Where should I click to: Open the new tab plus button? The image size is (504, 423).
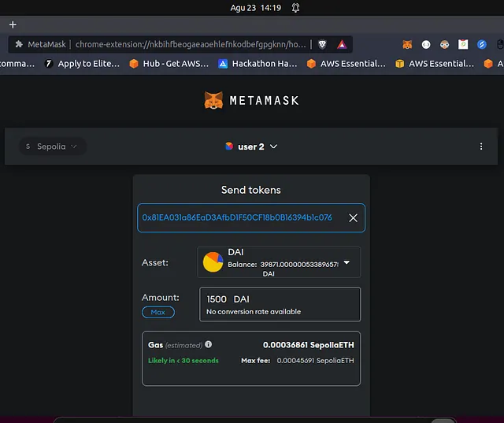pyautogui.click(x=13, y=24)
